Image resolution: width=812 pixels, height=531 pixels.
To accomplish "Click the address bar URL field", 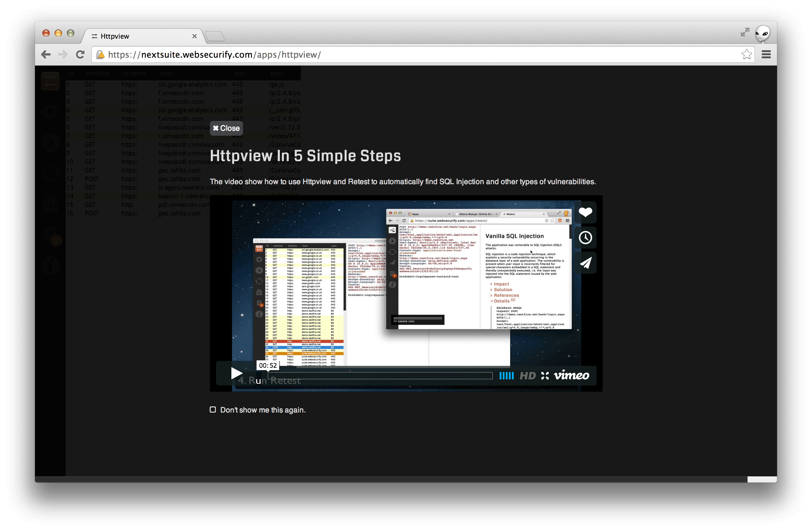I will pyautogui.click(x=423, y=55).
